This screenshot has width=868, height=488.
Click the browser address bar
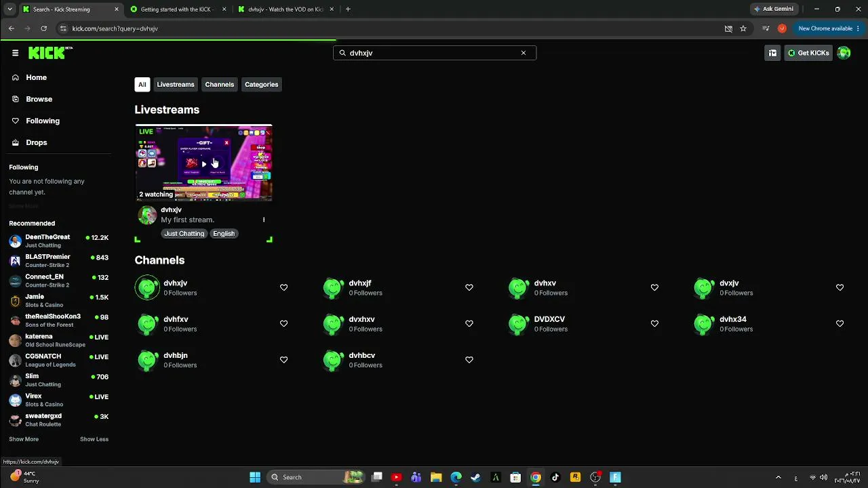390,28
